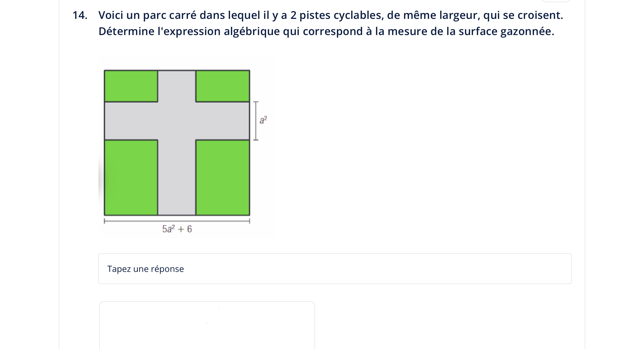Image resolution: width=644 pixels, height=349 pixels.
Task: Click the empty box below the answer field
Action: (207, 325)
